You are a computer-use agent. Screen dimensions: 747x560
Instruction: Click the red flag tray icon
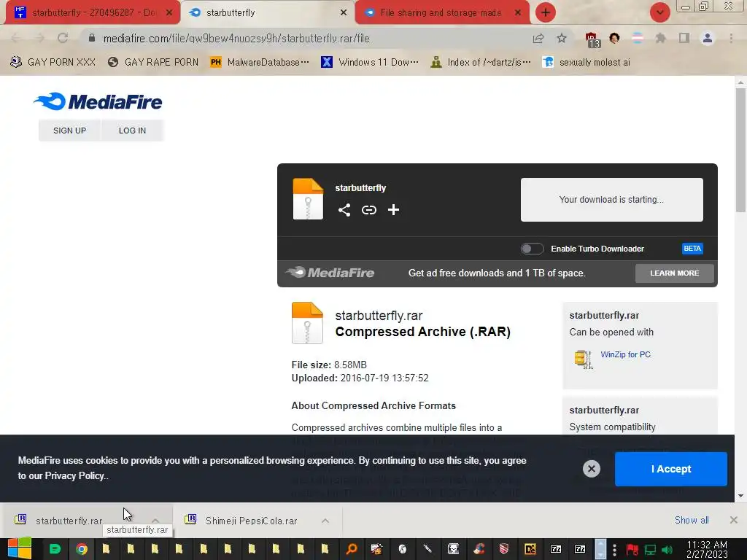coord(632,550)
